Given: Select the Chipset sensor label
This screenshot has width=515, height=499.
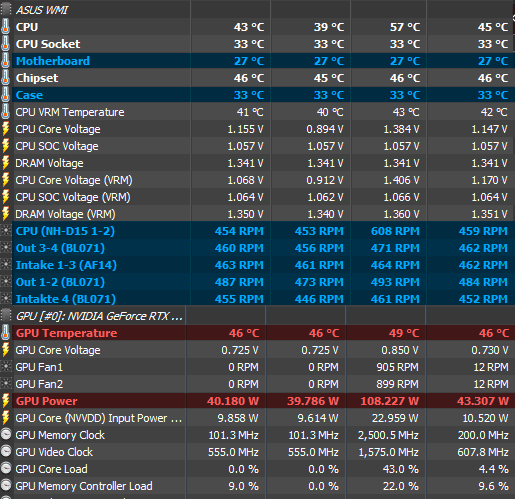Looking at the screenshot, I should click(x=37, y=78).
